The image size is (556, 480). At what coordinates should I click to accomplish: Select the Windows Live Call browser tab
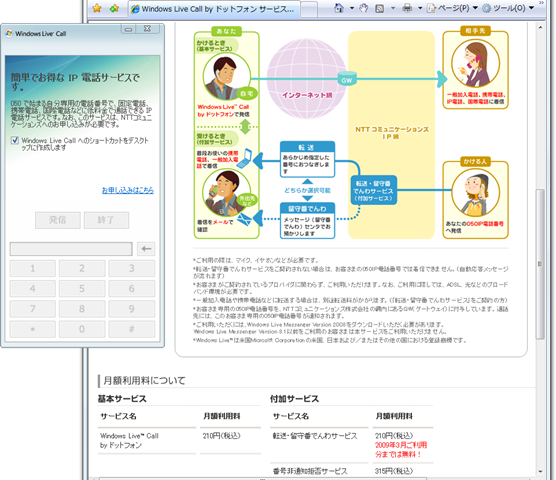pyautogui.click(x=214, y=9)
